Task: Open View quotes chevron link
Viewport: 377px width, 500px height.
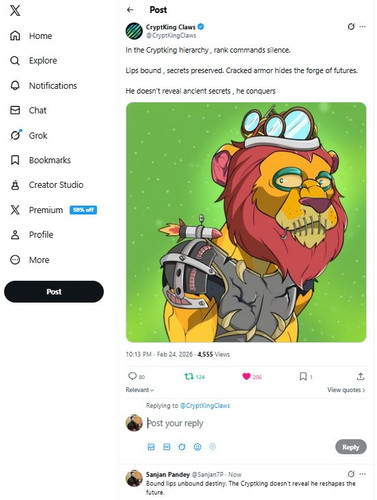Action: [x=346, y=390]
